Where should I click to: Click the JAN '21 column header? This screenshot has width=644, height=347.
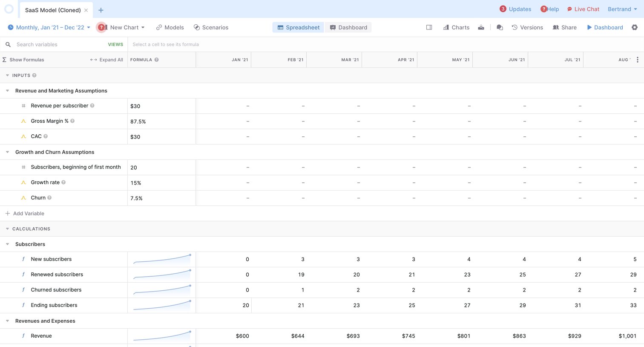click(224, 60)
